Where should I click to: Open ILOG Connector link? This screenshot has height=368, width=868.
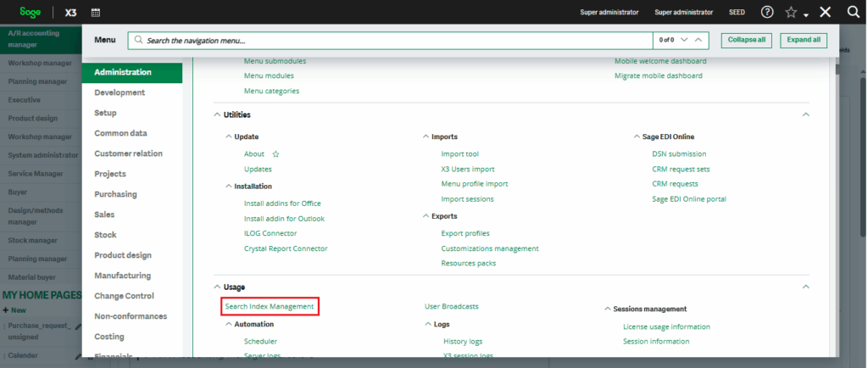pyautogui.click(x=270, y=233)
